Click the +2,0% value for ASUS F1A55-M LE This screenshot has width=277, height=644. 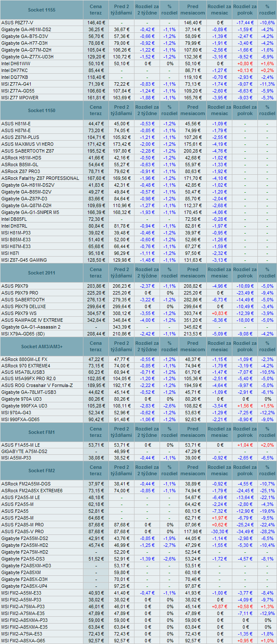click(x=267, y=445)
